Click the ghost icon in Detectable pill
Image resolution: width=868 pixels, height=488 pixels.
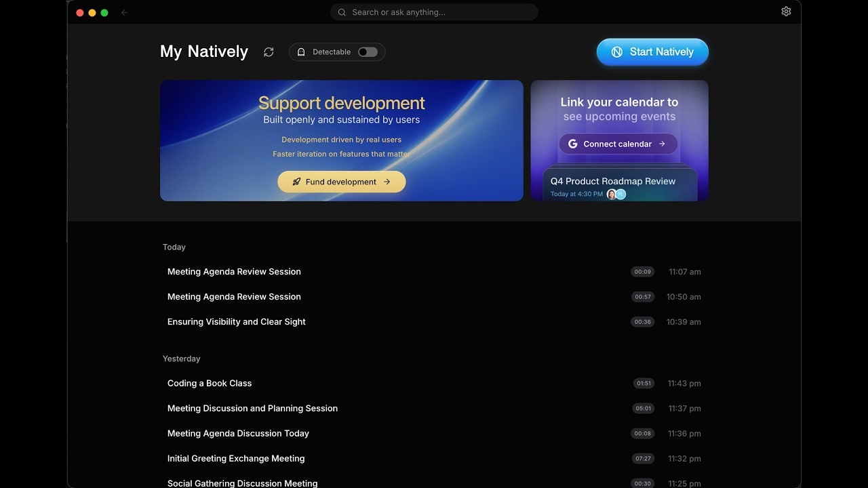302,52
